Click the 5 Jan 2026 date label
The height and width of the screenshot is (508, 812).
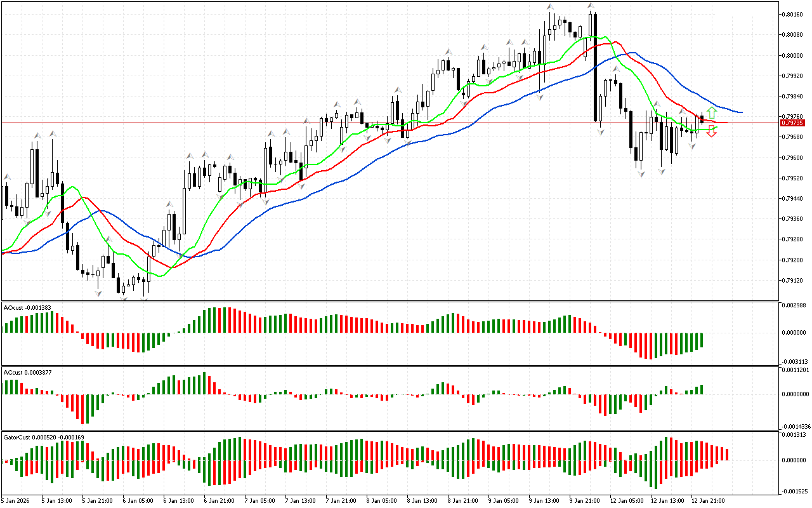tap(15, 500)
